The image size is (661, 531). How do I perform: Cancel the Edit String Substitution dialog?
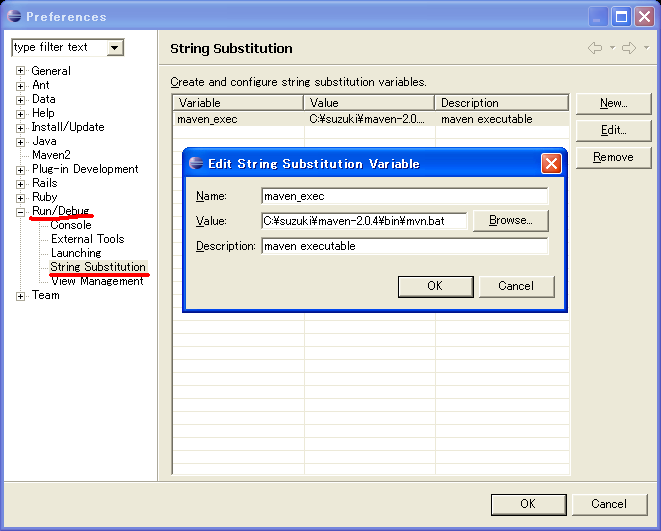coord(515,286)
